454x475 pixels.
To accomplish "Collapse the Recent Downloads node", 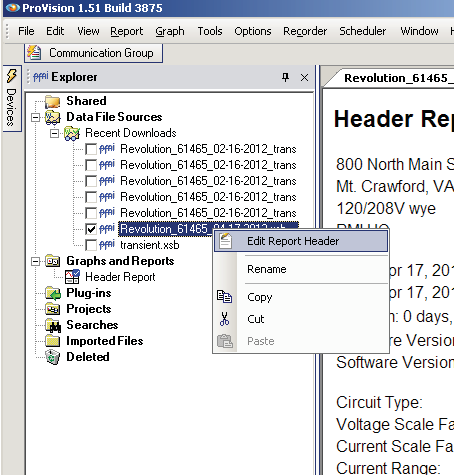I will click(54, 133).
